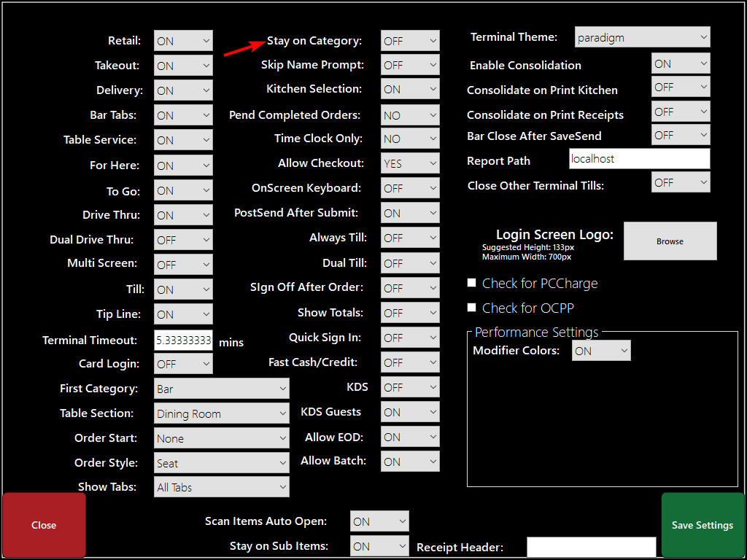Open the PostSend After Submit dropdown

(x=410, y=213)
